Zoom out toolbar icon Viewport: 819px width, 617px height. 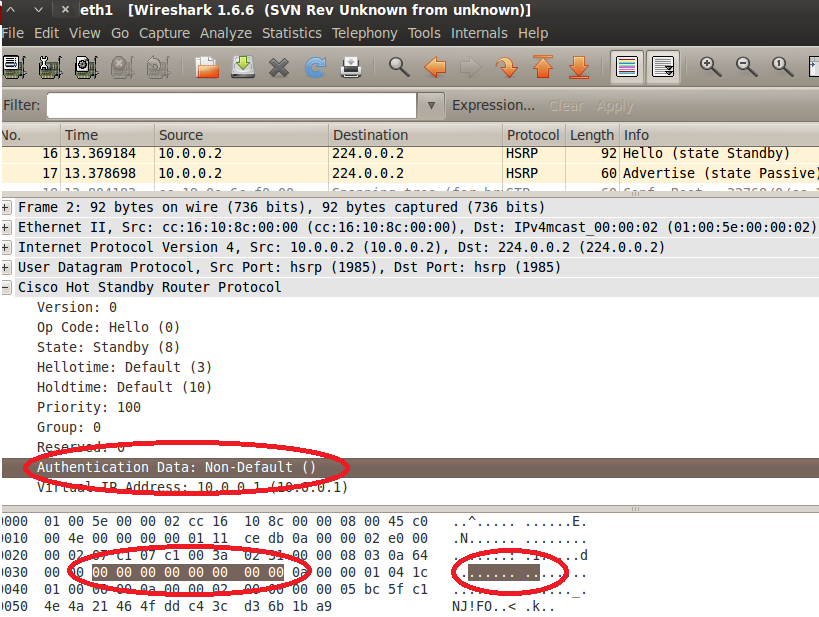click(x=746, y=67)
